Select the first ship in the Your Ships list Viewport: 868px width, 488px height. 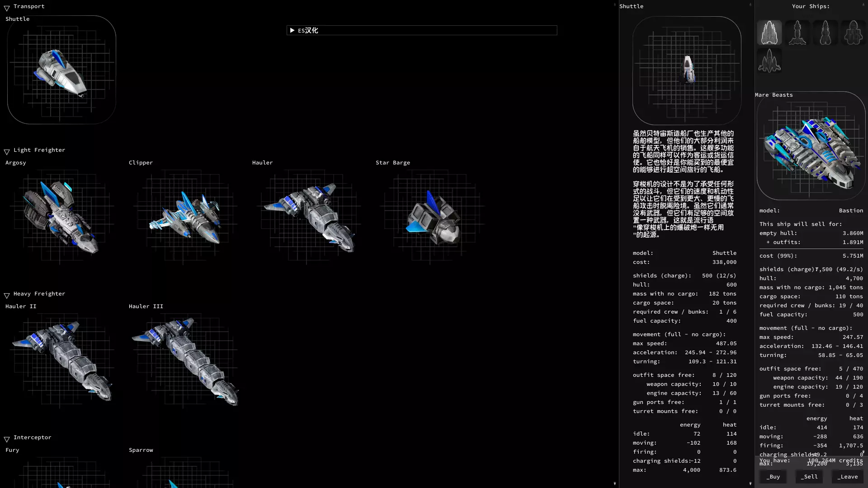pyautogui.click(x=769, y=33)
